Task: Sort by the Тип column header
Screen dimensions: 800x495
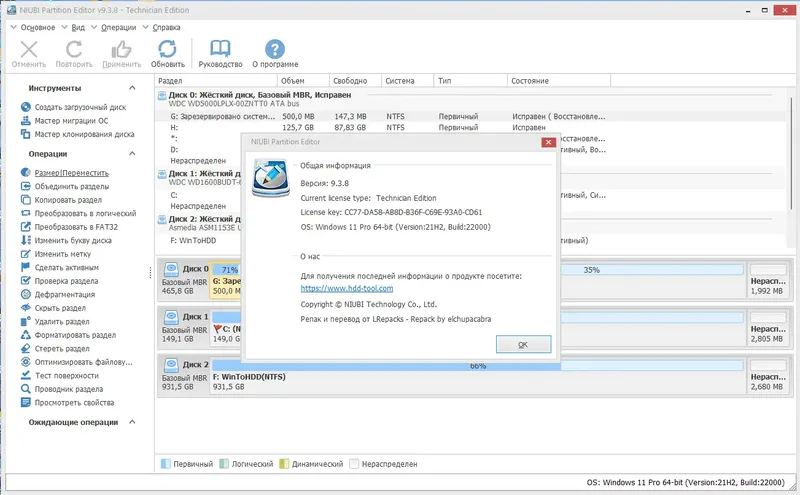Action: tap(470, 81)
